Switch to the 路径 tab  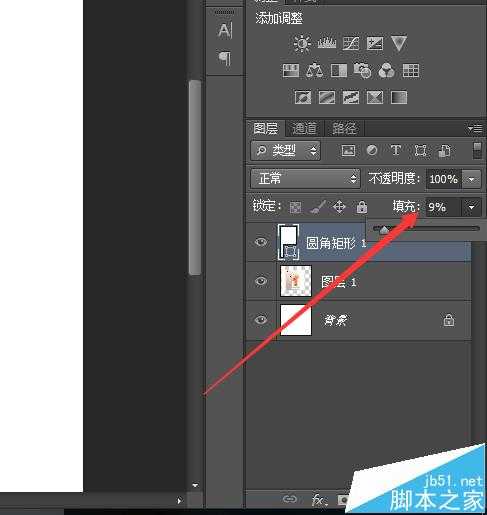[344, 128]
